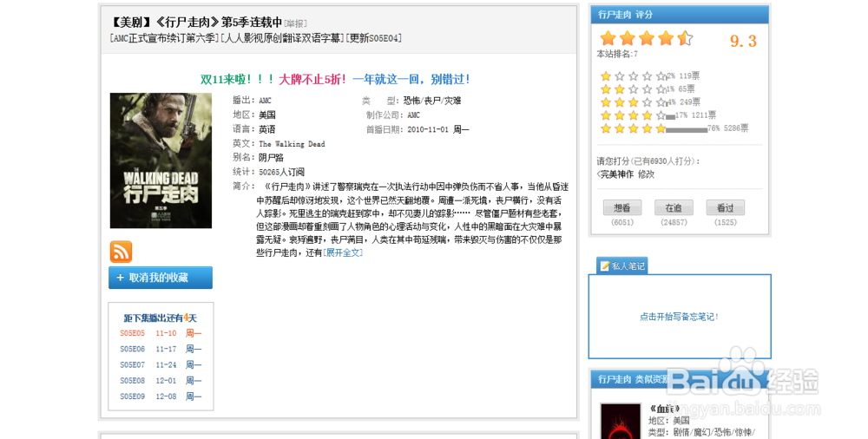
Task: Click the 行尸走肉 评分 panel header
Action: 680,15
